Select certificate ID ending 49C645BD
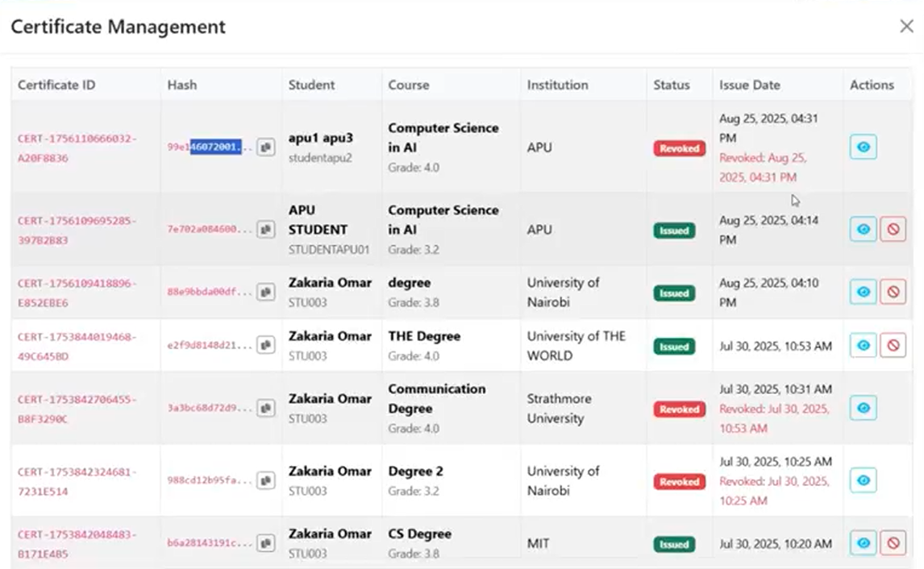 [77, 347]
